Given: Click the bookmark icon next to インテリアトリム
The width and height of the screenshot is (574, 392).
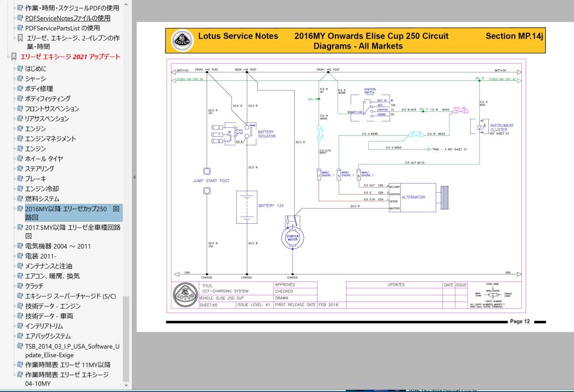Looking at the screenshot, I should [20, 326].
